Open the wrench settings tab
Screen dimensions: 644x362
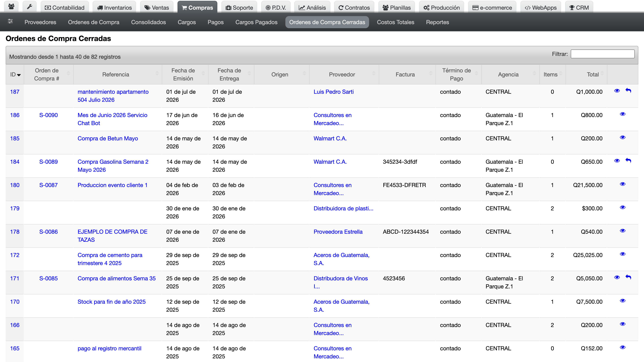(30, 7)
